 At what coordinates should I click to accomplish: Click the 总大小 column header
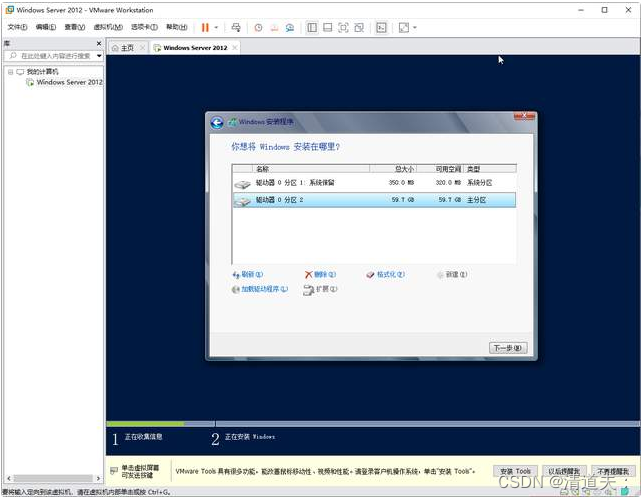coord(393,169)
